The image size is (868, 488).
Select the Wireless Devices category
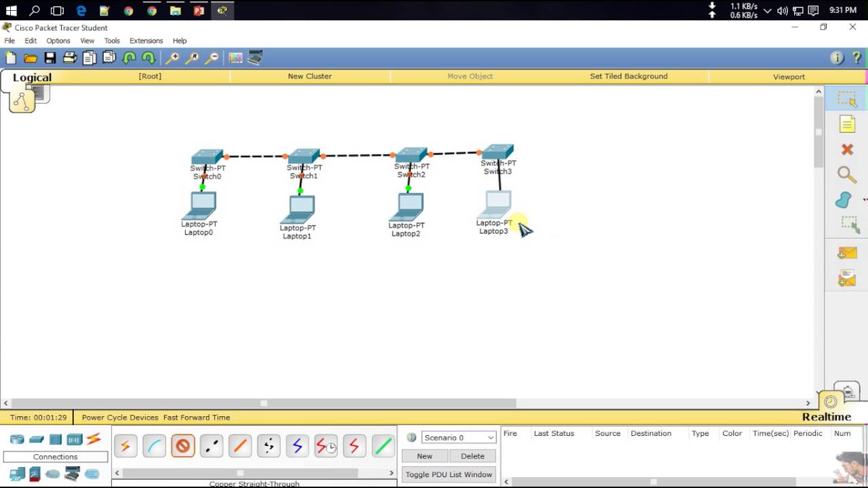point(75,439)
